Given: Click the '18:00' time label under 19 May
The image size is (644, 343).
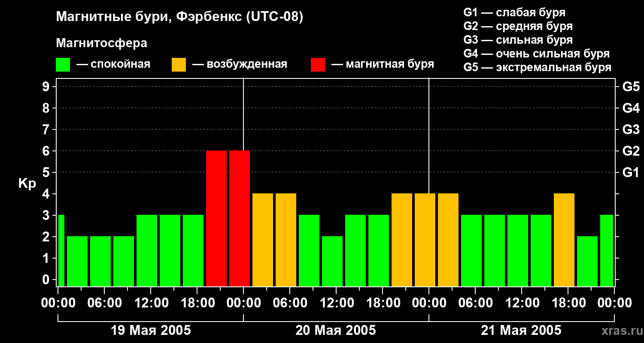Looking at the screenshot, I should point(197,303).
